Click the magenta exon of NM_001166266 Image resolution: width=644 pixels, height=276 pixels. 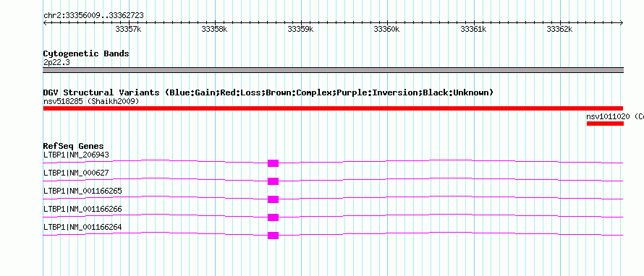coord(273,217)
